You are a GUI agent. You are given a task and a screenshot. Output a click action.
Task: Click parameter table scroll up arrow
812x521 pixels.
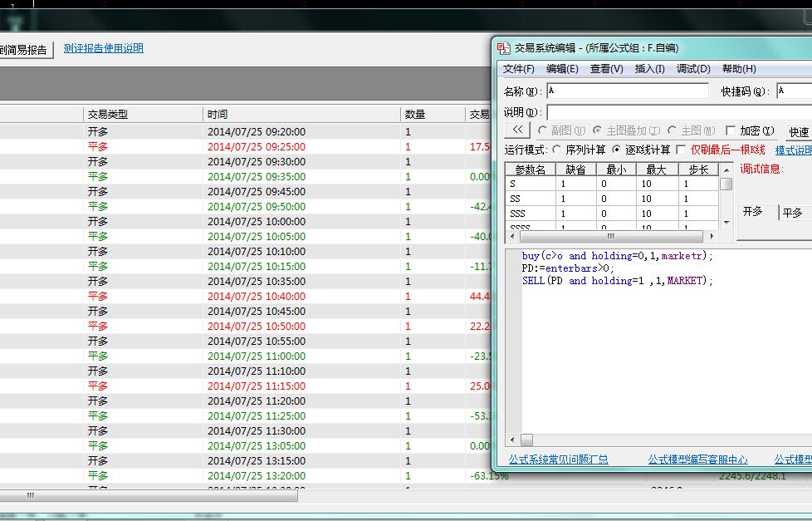726,170
